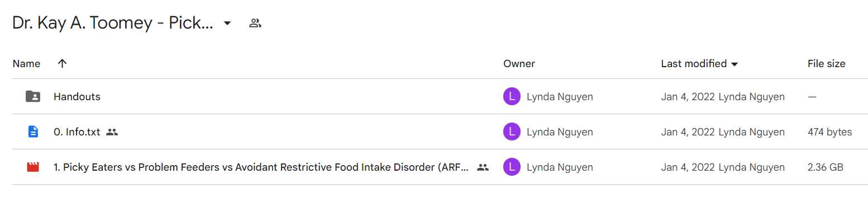Click the Owner column header
Screen dimensions: 868x211
pos(519,64)
